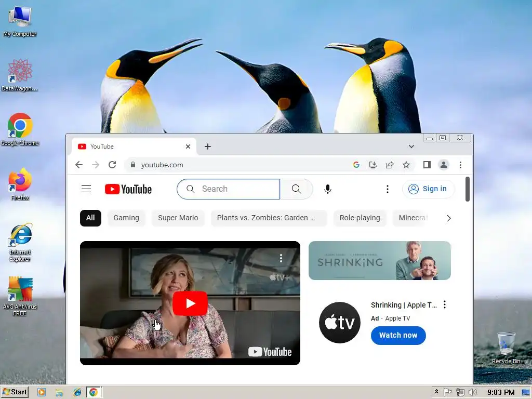
Task: Select the Role-playing filter chip
Action: pyautogui.click(x=360, y=218)
